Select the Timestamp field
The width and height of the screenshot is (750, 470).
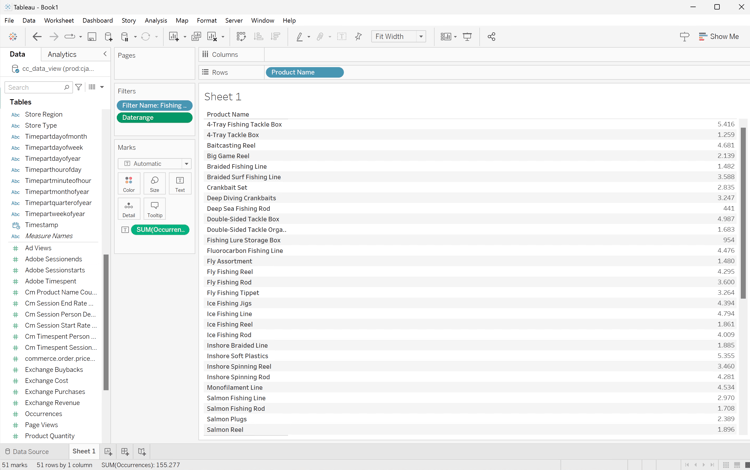41,225
